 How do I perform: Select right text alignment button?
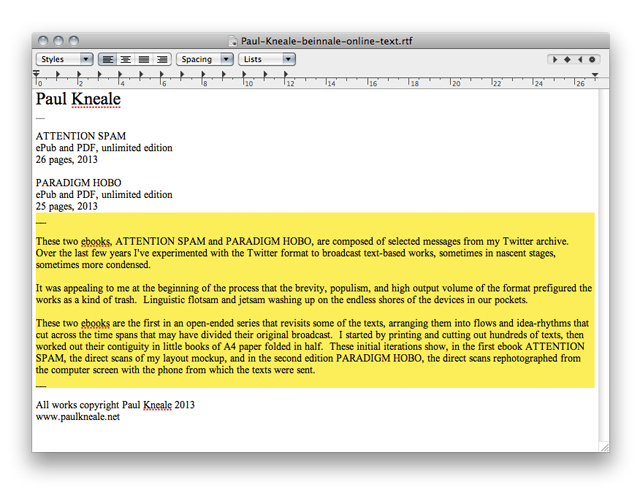(x=162, y=60)
